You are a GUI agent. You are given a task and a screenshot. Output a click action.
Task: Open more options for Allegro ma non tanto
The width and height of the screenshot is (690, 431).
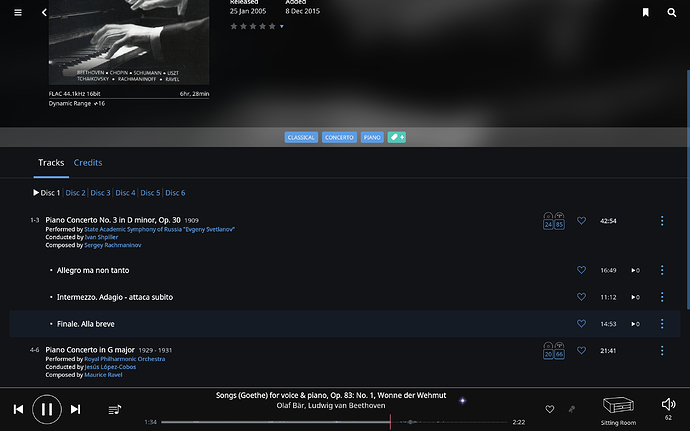(662, 270)
